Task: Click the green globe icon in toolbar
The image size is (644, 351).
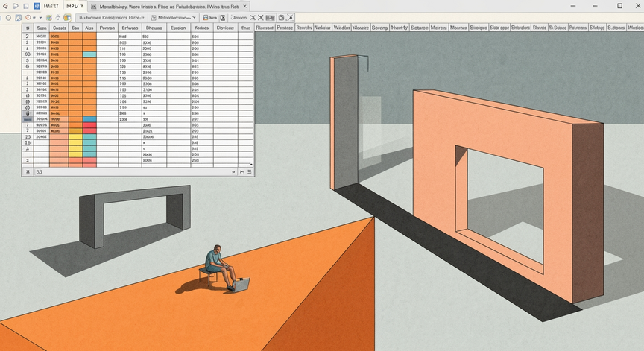Action: pyautogui.click(x=49, y=18)
